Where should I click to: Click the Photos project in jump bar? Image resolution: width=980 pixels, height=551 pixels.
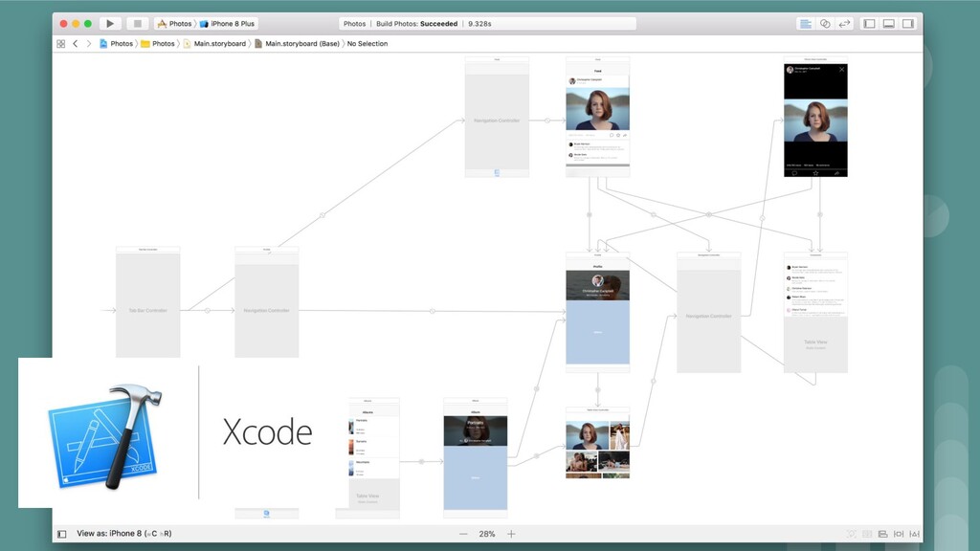[116, 44]
